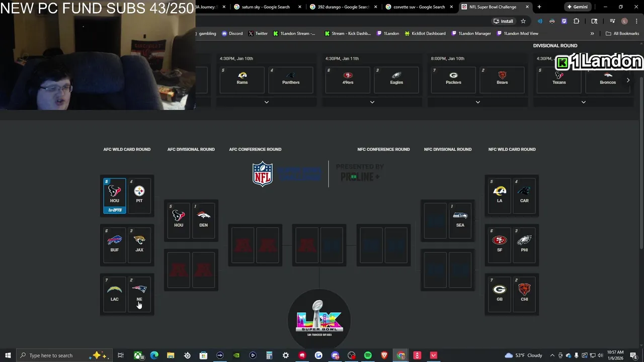The width and height of the screenshot is (644, 362).
Task: Advance the schedule carousel with the right arrow
Action: pyautogui.click(x=628, y=80)
